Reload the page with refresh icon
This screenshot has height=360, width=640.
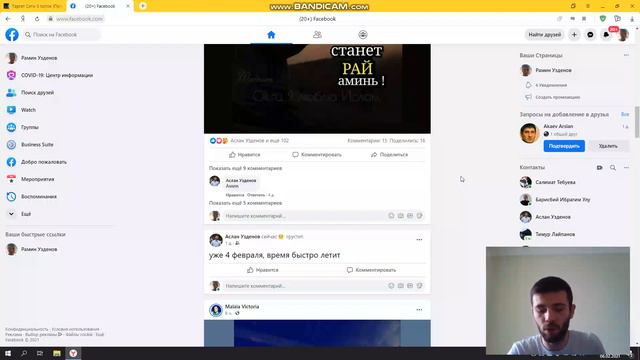(x=37, y=19)
